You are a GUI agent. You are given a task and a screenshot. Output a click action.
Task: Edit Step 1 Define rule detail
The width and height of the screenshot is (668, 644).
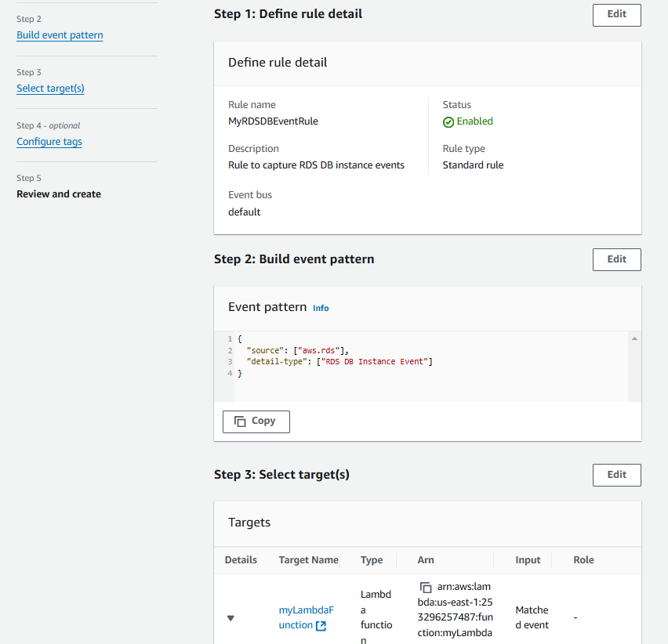(x=616, y=15)
